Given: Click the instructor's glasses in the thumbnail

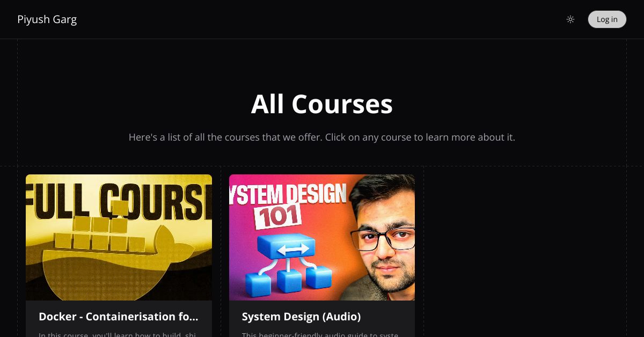Looking at the screenshot, I should pyautogui.click(x=383, y=238).
